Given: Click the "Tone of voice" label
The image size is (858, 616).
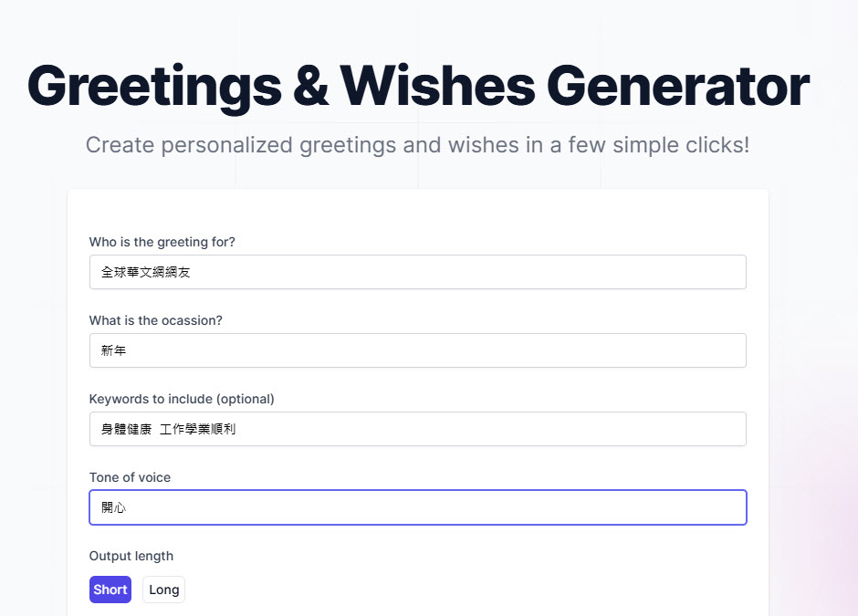Looking at the screenshot, I should click(x=130, y=477).
